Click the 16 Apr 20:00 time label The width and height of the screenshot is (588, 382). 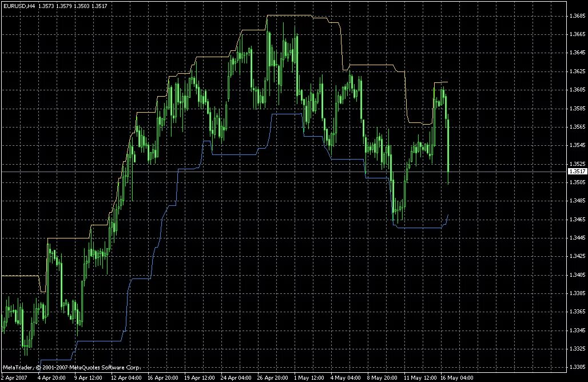[x=163, y=377]
